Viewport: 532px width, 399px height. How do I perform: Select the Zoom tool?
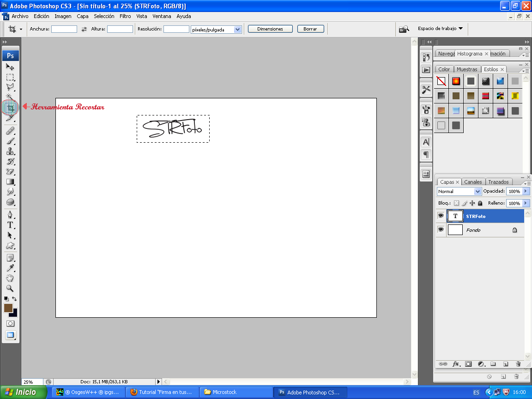[10, 288]
